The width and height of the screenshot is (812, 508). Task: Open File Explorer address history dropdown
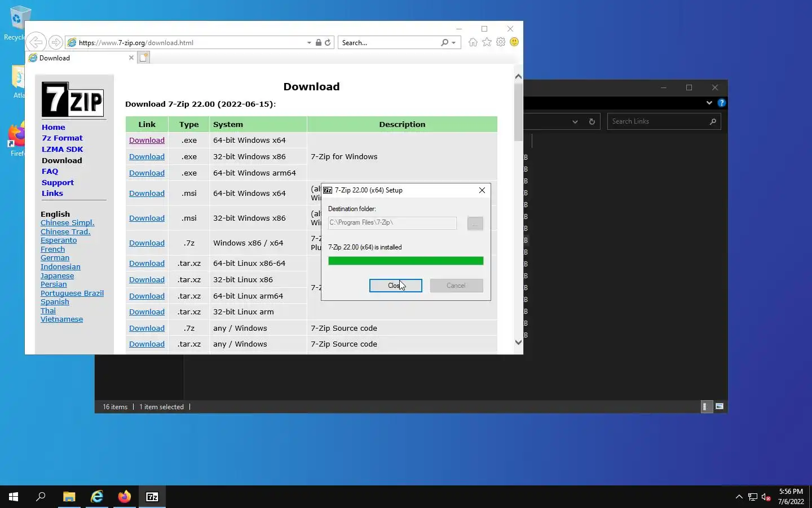click(x=575, y=121)
